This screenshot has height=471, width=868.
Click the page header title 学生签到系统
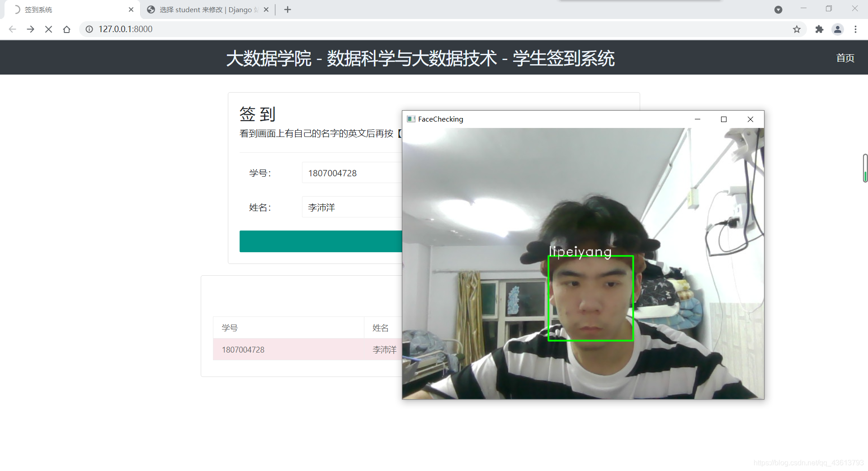tap(563, 58)
